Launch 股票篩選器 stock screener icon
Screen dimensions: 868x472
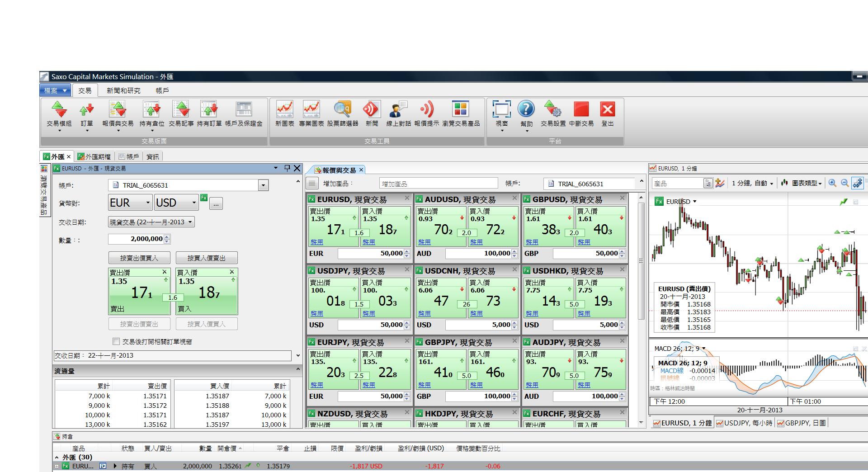[343, 114]
